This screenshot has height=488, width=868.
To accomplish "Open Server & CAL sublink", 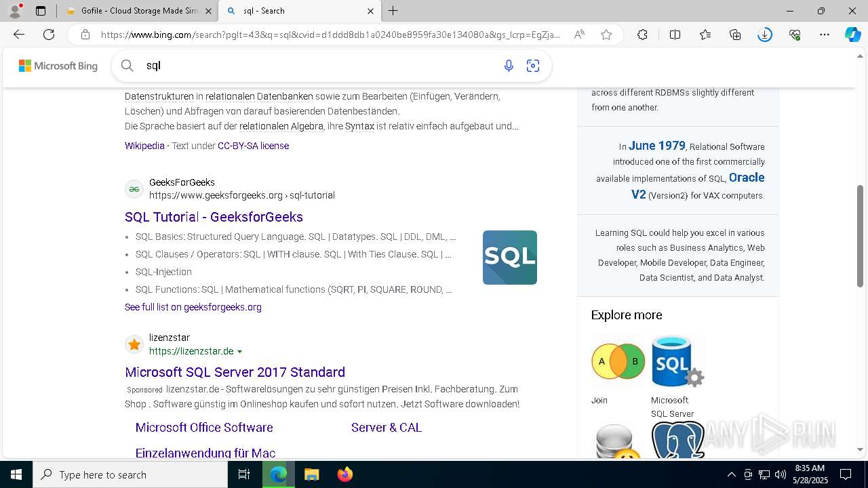I will click(x=387, y=428).
